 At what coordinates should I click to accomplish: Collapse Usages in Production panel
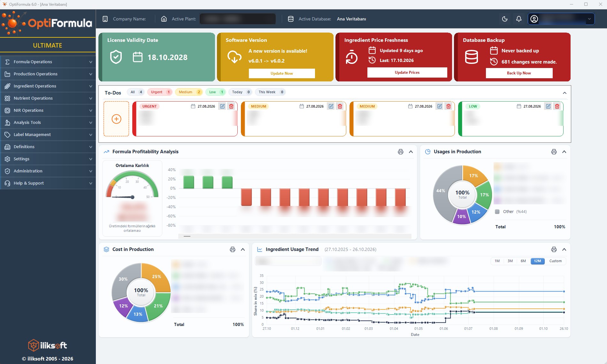[x=564, y=152]
